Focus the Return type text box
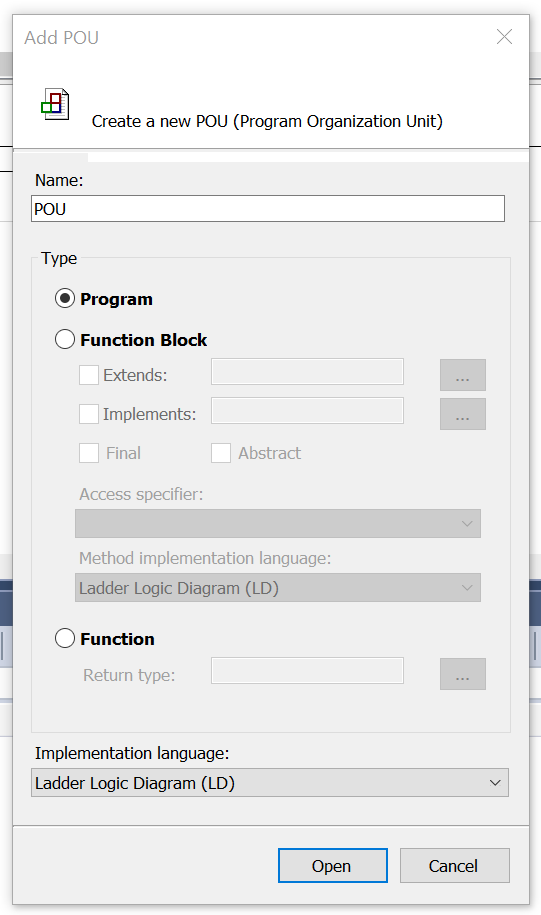The height and width of the screenshot is (915, 541). click(307, 670)
